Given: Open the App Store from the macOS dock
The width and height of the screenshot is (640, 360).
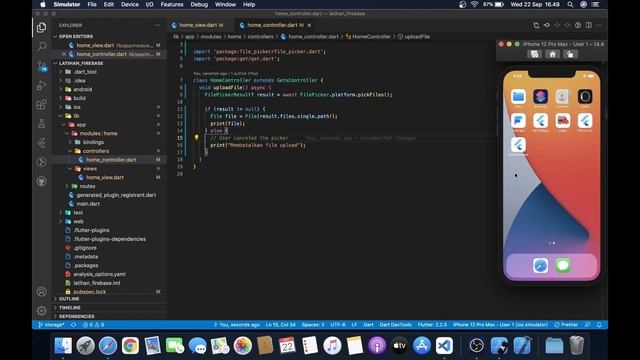Looking at the screenshot, I should pos(422,346).
